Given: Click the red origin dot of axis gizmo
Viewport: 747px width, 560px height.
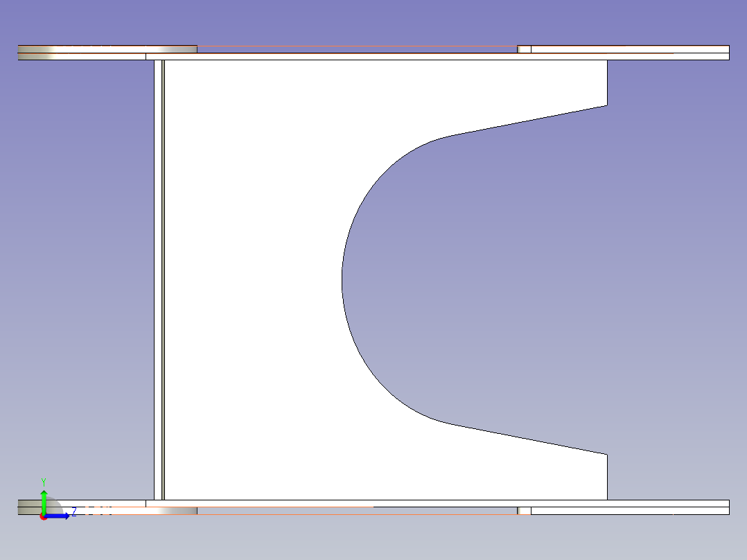Looking at the screenshot, I should pyautogui.click(x=43, y=517).
